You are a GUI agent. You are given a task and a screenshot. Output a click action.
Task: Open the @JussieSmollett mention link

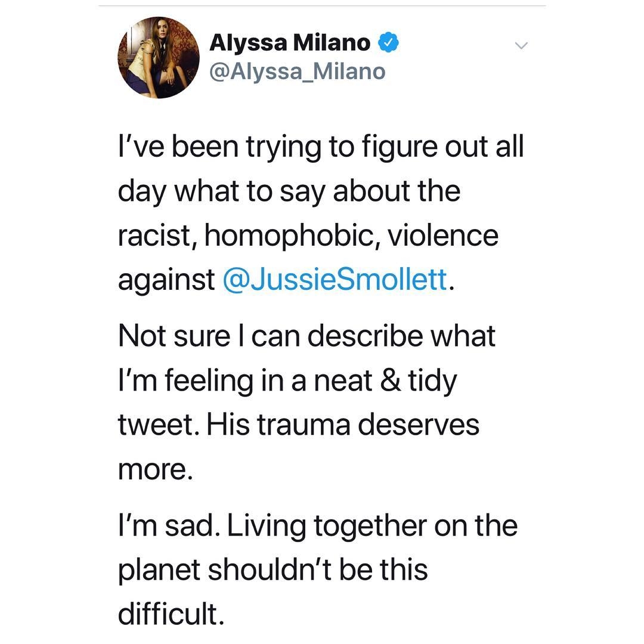[335, 280]
